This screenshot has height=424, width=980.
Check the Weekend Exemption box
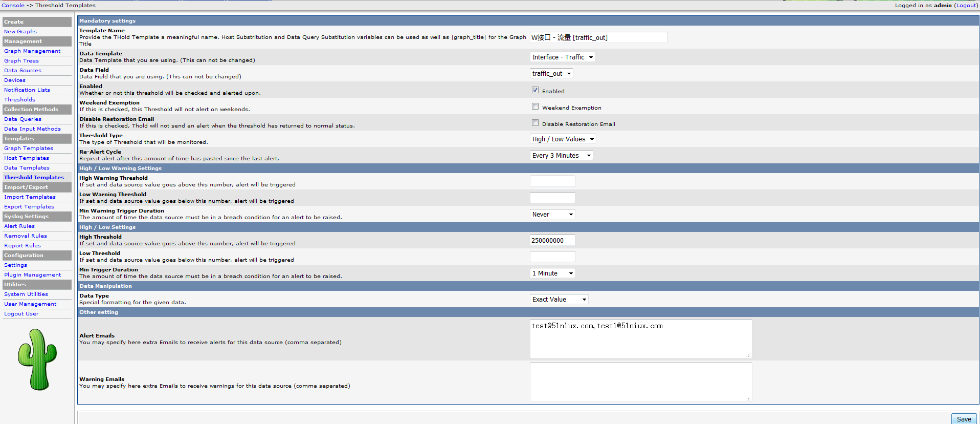(535, 107)
